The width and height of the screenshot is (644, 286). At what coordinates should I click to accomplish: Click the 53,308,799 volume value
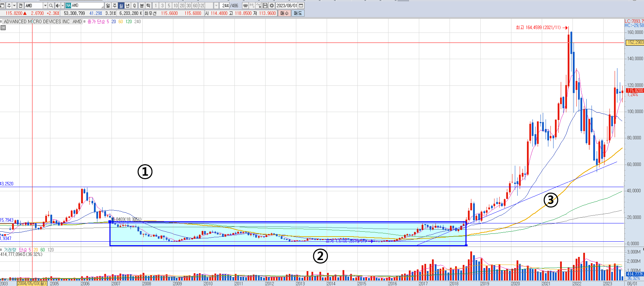[74, 13]
